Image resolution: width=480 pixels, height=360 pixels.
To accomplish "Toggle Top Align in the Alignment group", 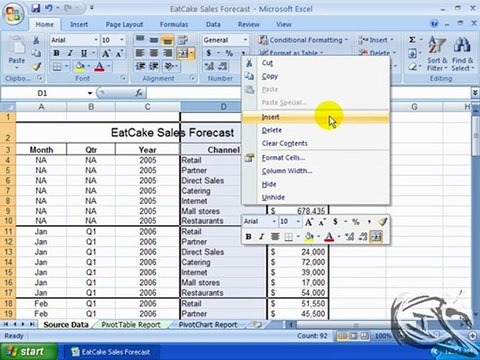I will click(140, 40).
